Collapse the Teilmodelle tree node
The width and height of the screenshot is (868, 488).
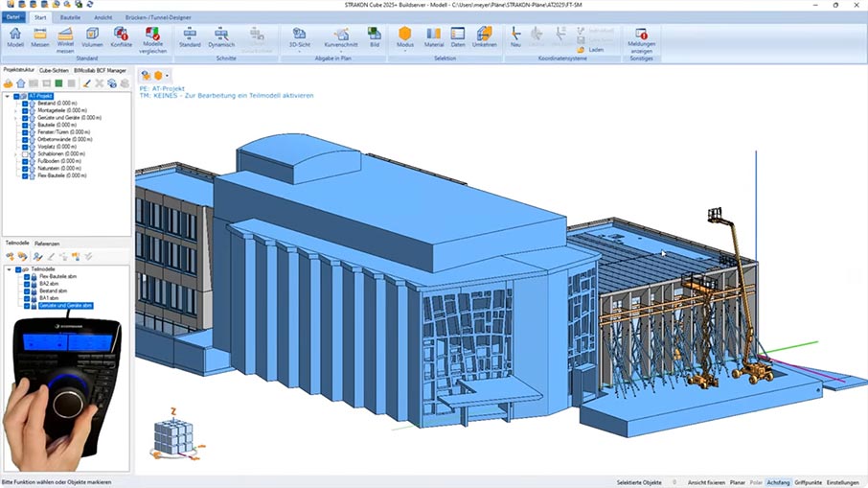(10, 269)
